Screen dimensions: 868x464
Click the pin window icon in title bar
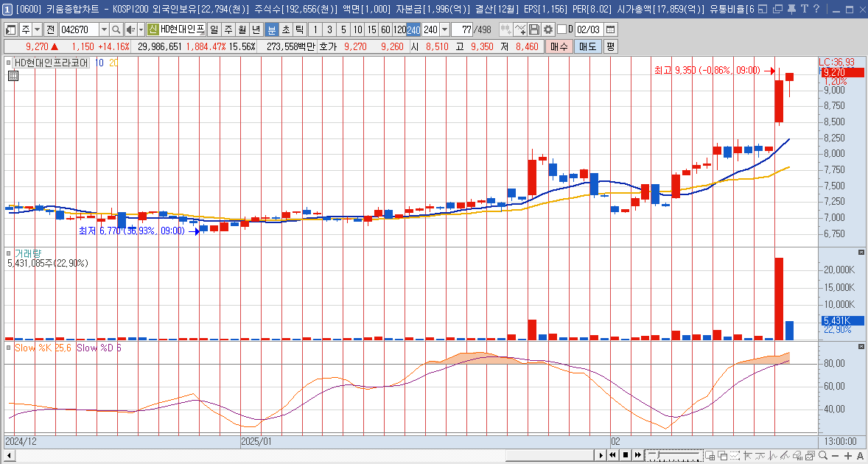tap(791, 9)
